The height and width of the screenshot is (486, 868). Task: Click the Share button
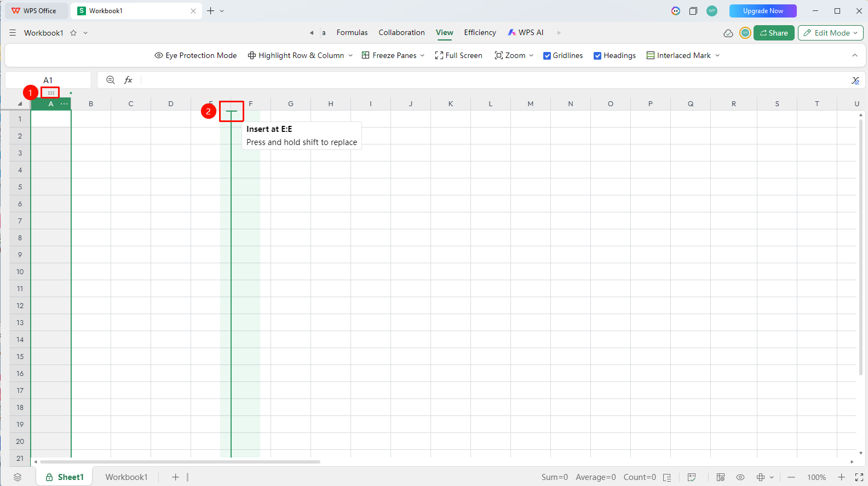click(774, 33)
